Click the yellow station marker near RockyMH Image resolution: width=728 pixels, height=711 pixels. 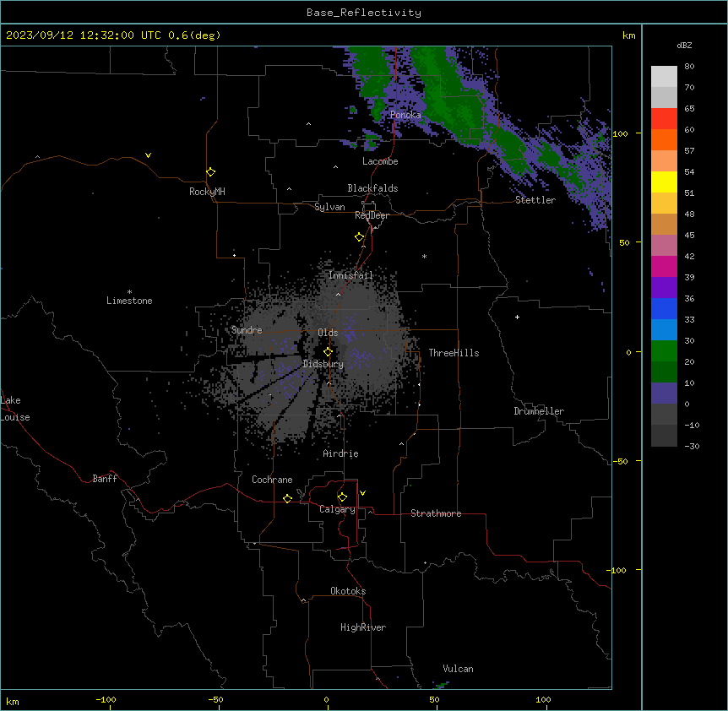pyautogui.click(x=210, y=171)
